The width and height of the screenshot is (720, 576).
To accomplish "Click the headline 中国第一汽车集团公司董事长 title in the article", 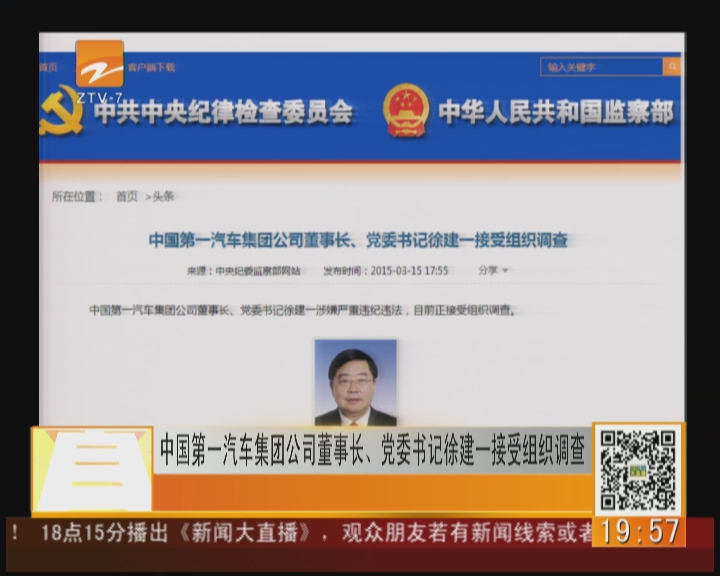I will tap(358, 240).
